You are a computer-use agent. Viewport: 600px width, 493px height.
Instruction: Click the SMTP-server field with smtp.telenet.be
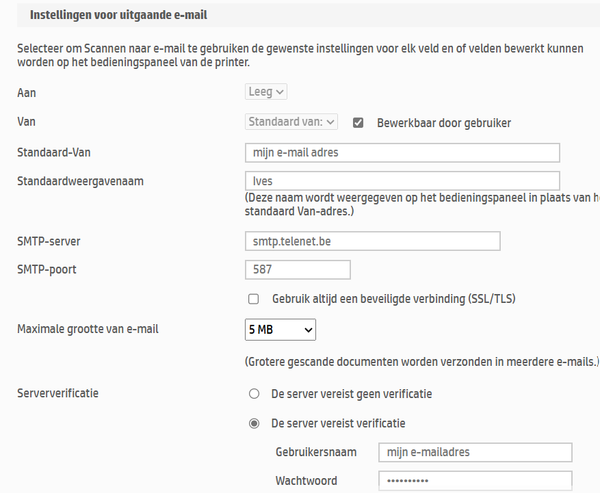[x=372, y=241]
